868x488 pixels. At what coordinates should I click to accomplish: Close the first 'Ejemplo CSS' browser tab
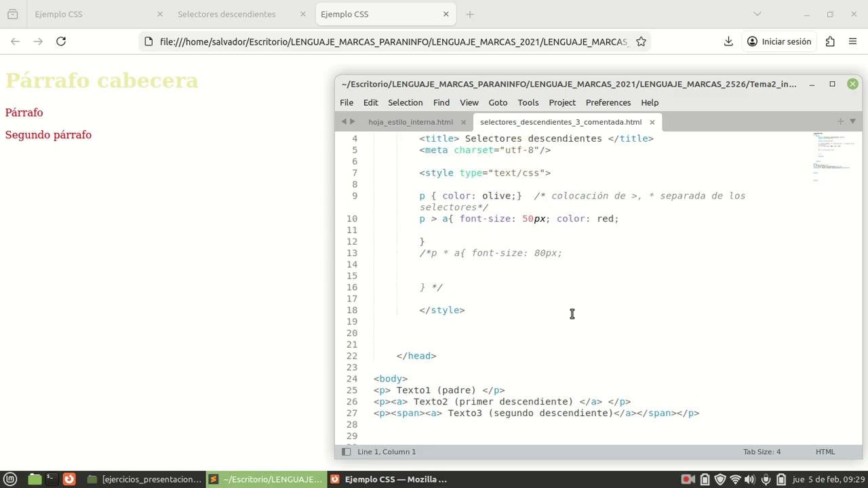(160, 14)
